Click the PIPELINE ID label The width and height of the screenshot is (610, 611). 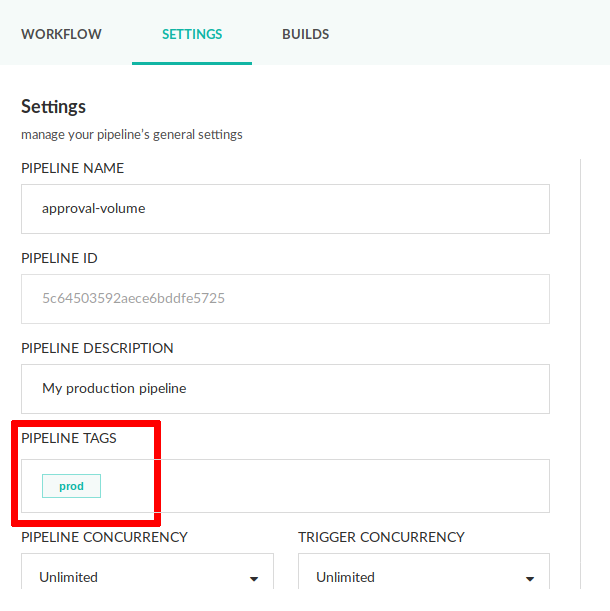tap(59, 258)
